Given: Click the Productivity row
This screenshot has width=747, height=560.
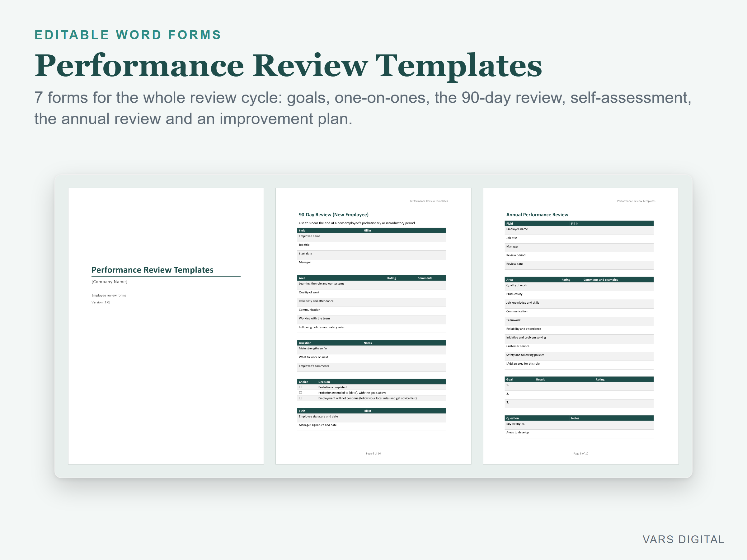Looking at the screenshot, I should coord(579,295).
